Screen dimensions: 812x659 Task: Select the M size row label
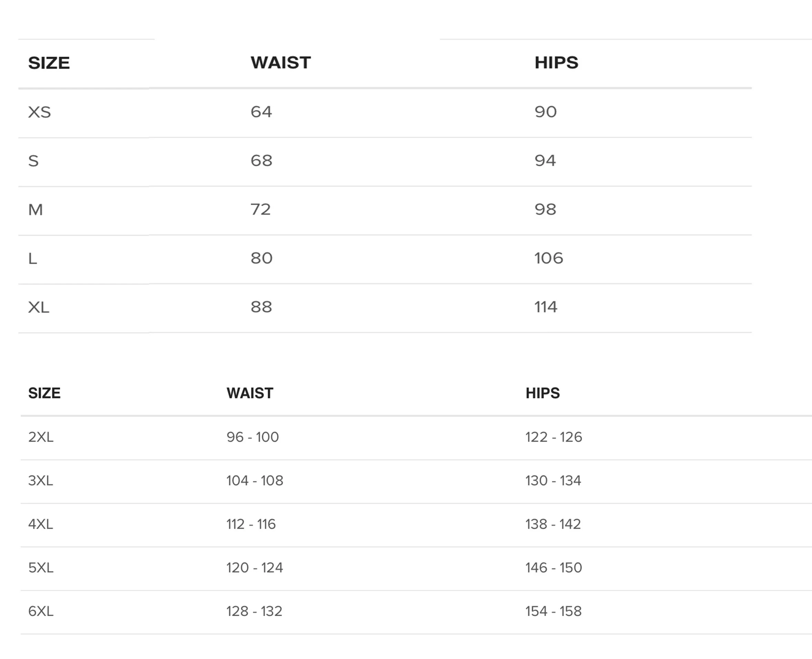(x=36, y=210)
